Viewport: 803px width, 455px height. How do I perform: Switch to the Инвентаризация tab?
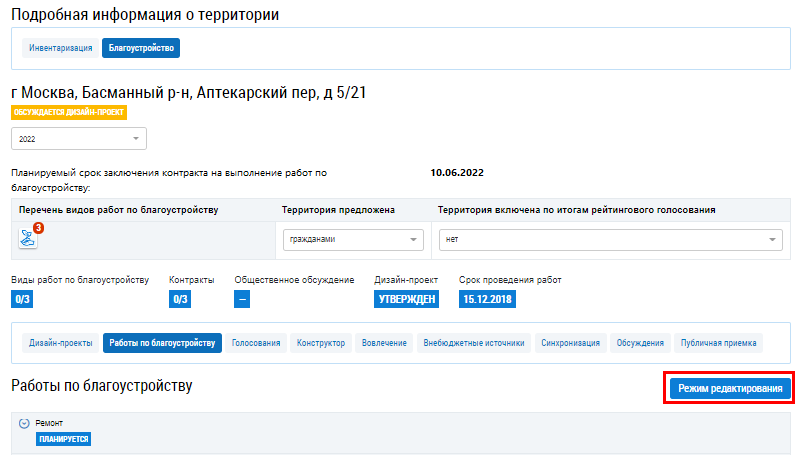[x=60, y=48]
